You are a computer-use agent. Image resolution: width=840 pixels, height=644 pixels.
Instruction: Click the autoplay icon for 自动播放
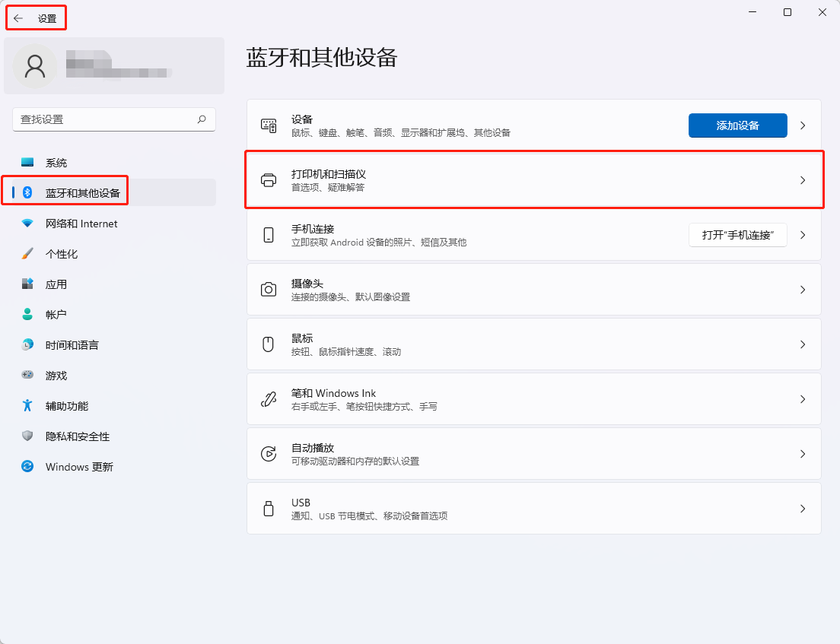click(x=269, y=453)
